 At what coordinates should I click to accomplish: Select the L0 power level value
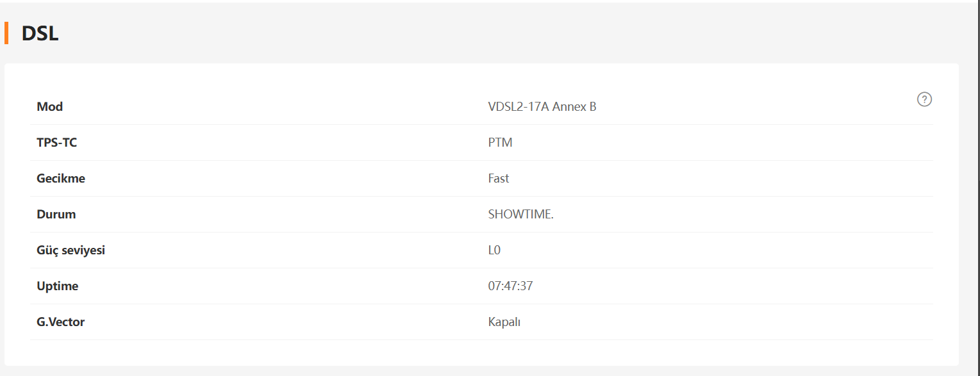tap(494, 250)
